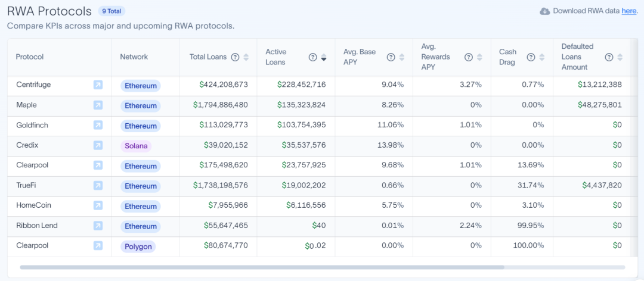
Task: Open Goldfinch external link icon
Action: coord(98,125)
